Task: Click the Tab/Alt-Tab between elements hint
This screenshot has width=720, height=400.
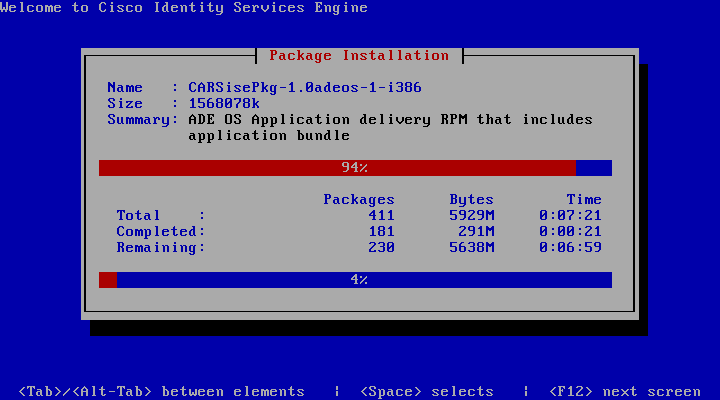Action: [161, 392]
